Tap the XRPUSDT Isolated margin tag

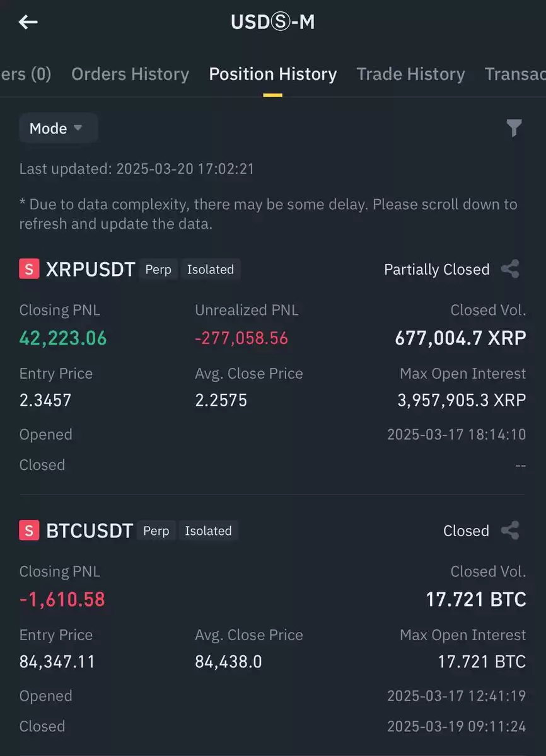pos(211,269)
